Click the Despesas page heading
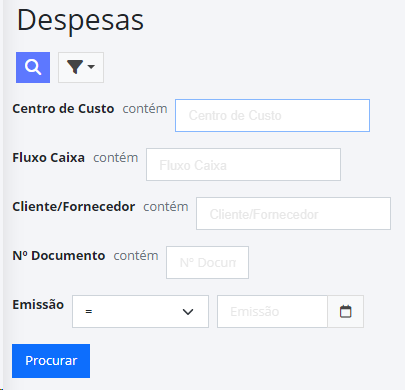This screenshot has height=390, width=405. click(80, 20)
